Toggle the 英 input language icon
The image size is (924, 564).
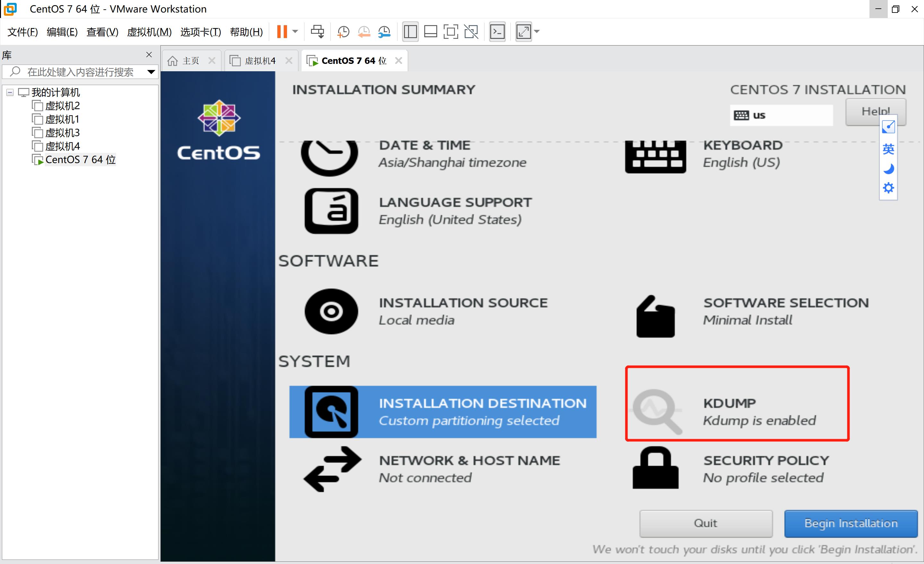pos(888,149)
